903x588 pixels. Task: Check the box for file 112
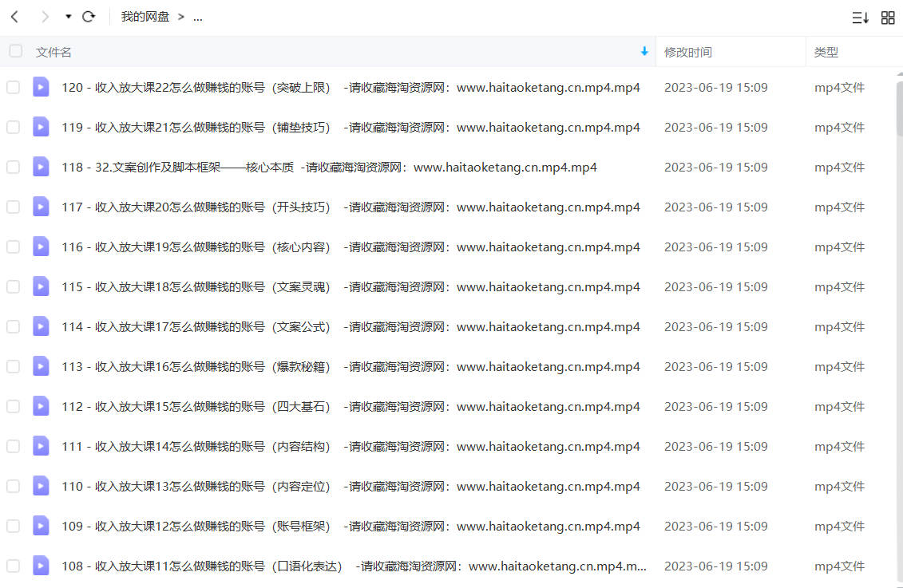[x=13, y=406]
